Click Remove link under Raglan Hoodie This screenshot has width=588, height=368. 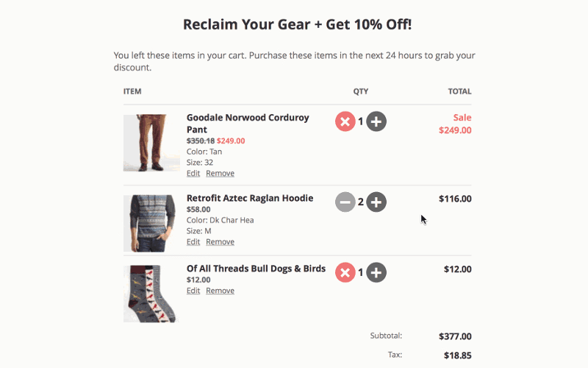220,242
